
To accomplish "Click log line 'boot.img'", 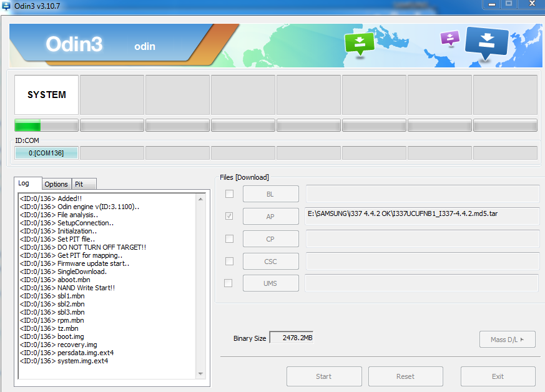I will [x=52, y=336].
